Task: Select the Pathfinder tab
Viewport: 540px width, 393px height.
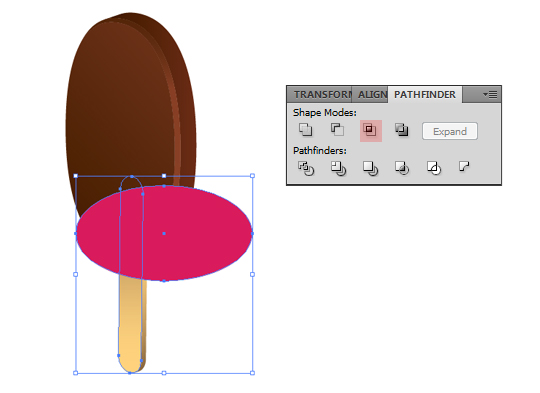Action: pyautogui.click(x=425, y=94)
